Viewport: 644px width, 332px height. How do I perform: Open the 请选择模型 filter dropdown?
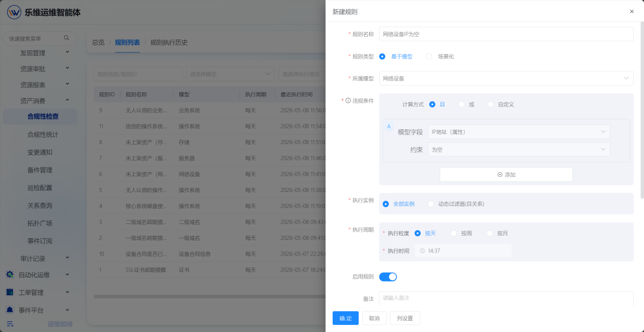click(x=230, y=74)
